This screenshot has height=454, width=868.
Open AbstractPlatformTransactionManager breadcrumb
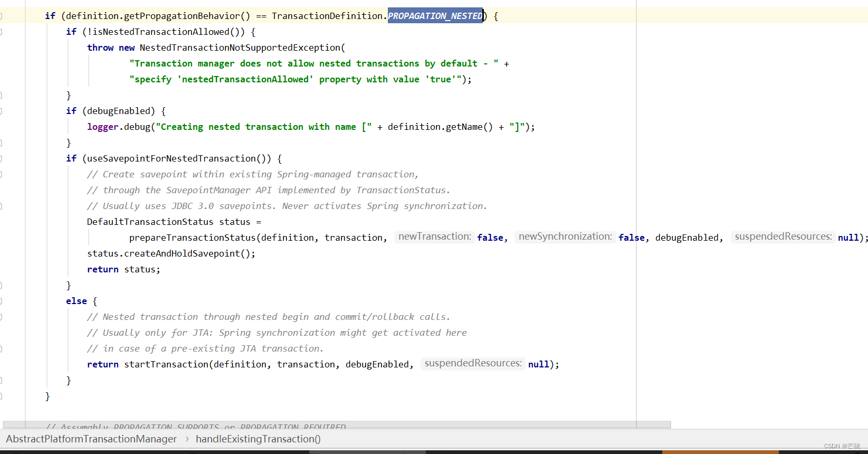click(x=91, y=439)
